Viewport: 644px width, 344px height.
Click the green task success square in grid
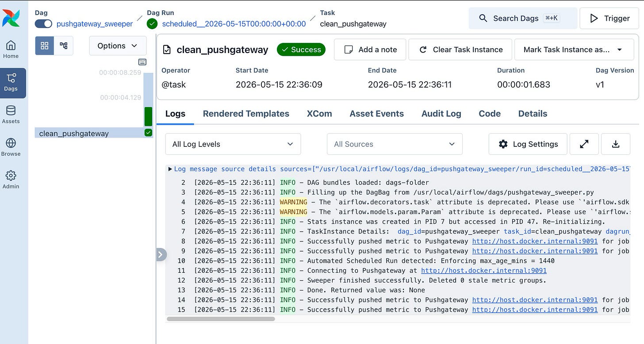pyautogui.click(x=148, y=133)
